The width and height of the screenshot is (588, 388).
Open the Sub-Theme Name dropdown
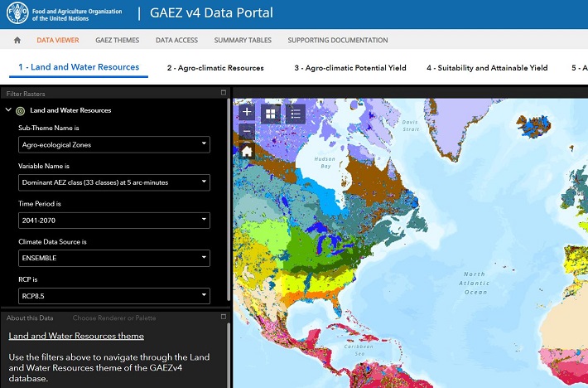(x=114, y=144)
